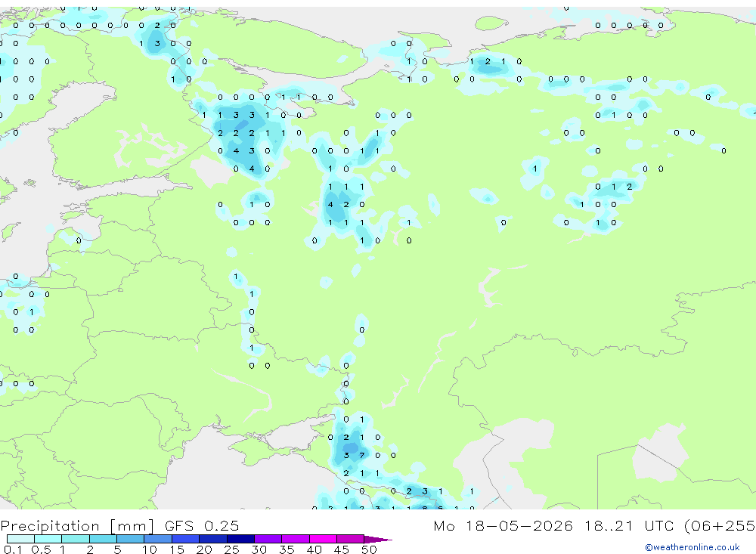Select the 2–5 mm legend color swatch
This screenshot has width=756, height=554.
(103, 539)
